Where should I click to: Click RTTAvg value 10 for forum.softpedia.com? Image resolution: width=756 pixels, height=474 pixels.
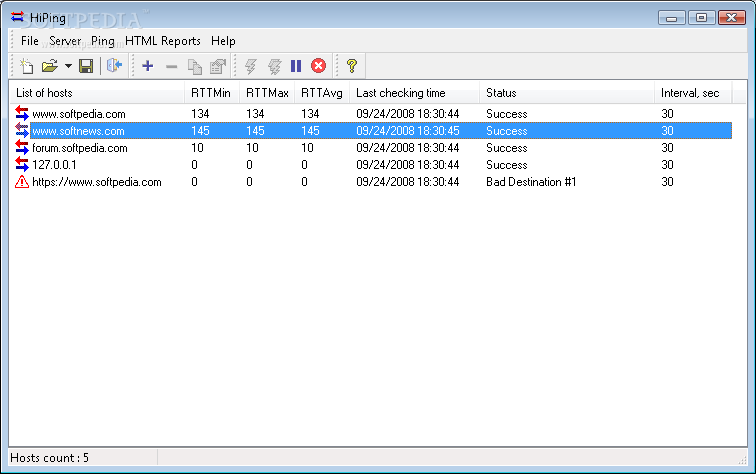tap(307, 148)
